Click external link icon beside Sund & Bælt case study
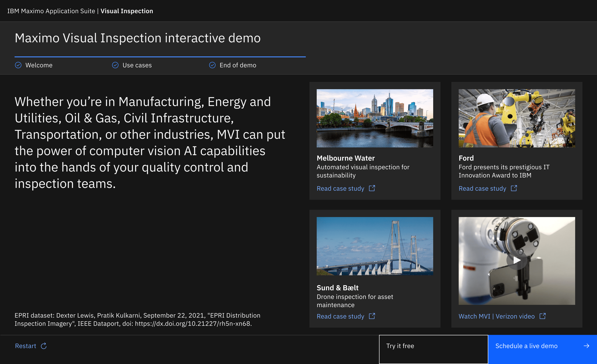597x364 pixels. (372, 316)
